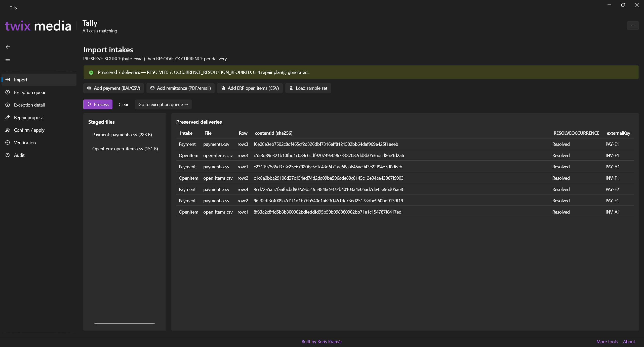The width and height of the screenshot is (644, 347).
Task: Select the row with key PAY-F1
Action: 405,201
